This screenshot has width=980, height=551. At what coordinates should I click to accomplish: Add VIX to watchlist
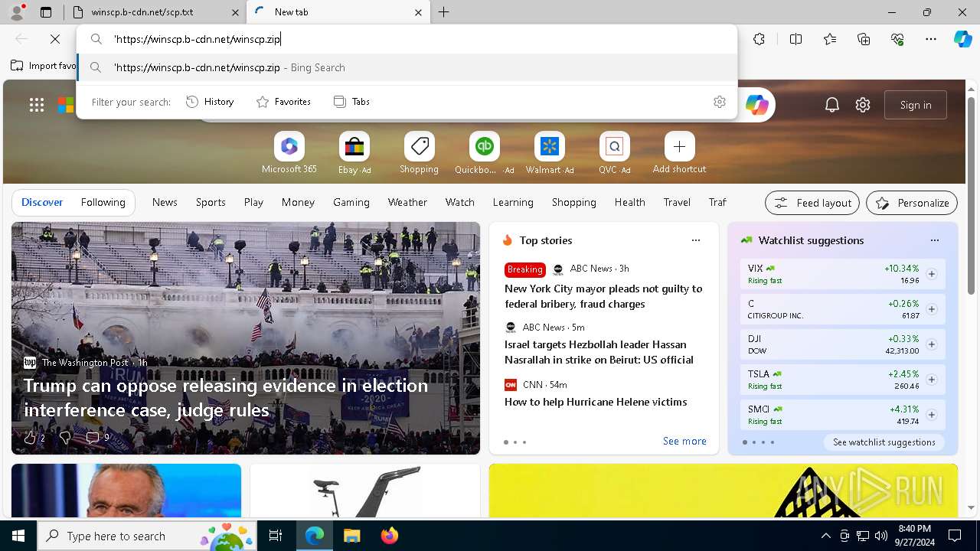point(931,274)
